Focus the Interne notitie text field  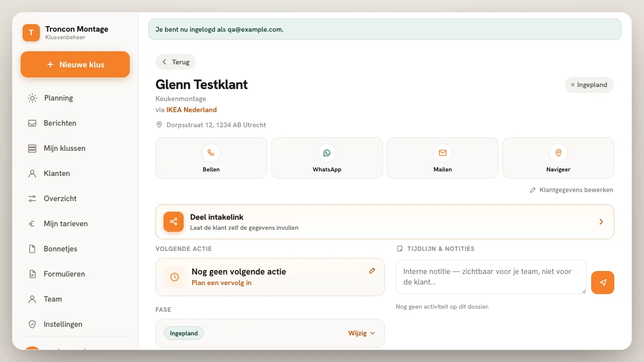(491, 277)
